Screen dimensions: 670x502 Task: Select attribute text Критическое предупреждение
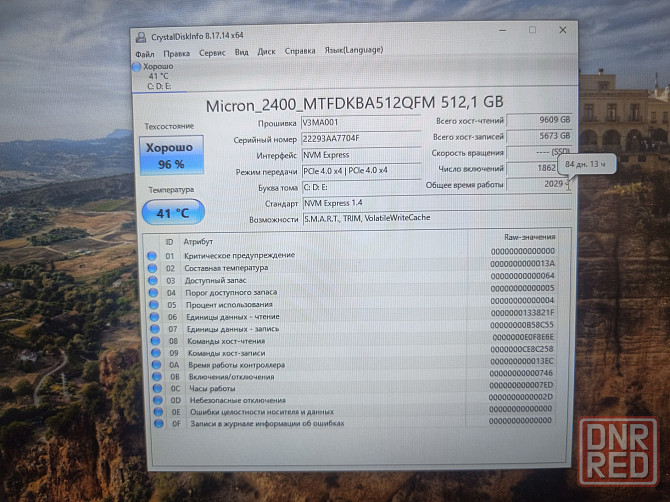(239, 255)
